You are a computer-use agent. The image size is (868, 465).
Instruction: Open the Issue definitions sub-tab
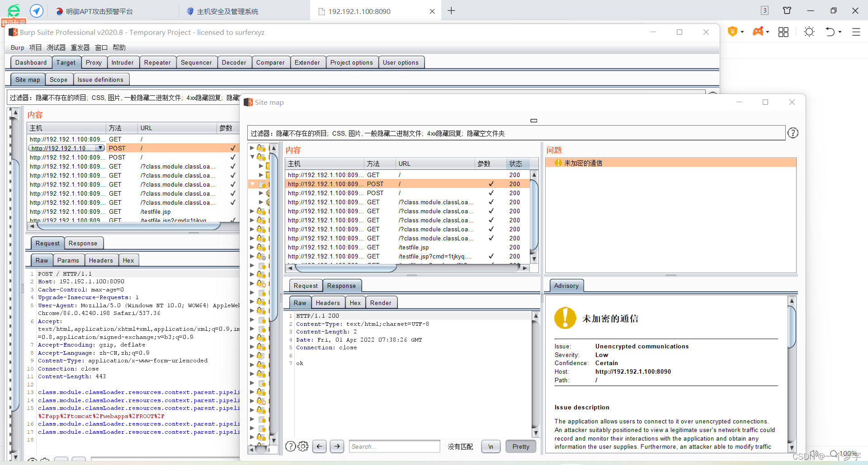pyautogui.click(x=100, y=80)
